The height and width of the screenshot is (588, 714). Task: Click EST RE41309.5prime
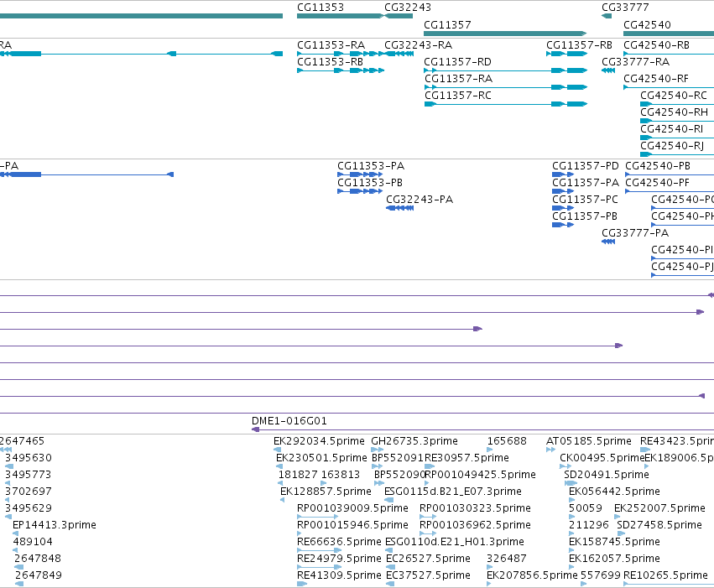302,584
